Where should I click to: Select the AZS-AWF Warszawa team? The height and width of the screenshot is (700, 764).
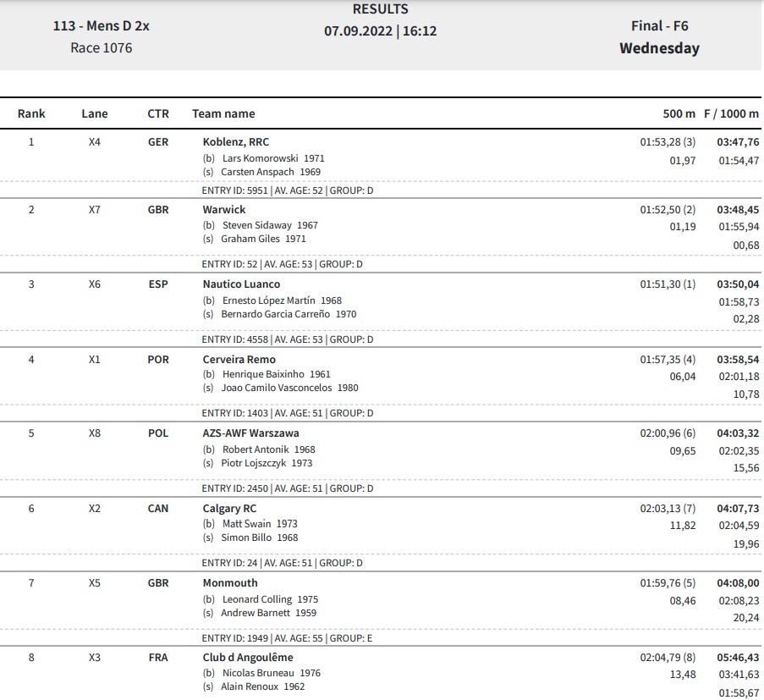(x=251, y=433)
